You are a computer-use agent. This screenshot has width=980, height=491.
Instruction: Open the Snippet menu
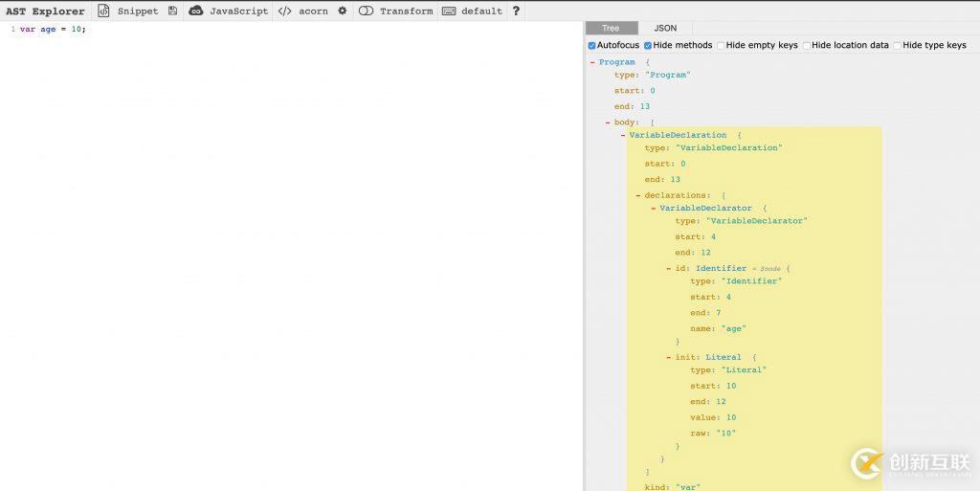(138, 11)
